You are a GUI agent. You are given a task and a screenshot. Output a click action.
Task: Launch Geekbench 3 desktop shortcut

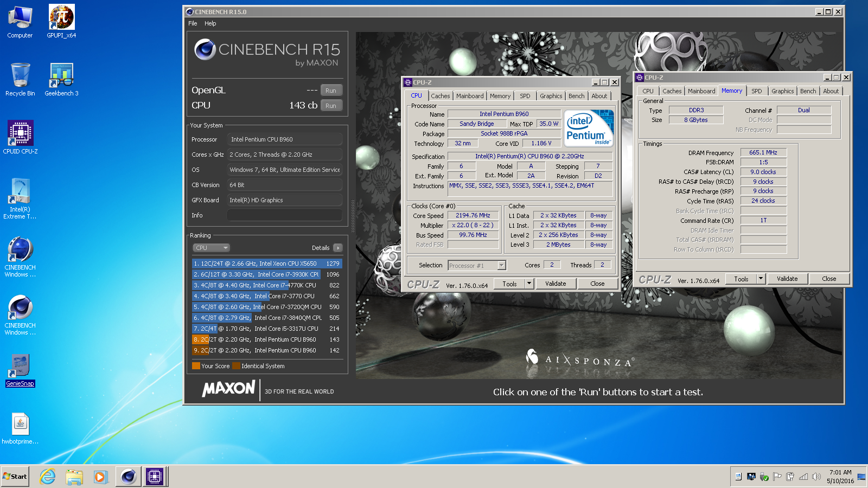61,80
